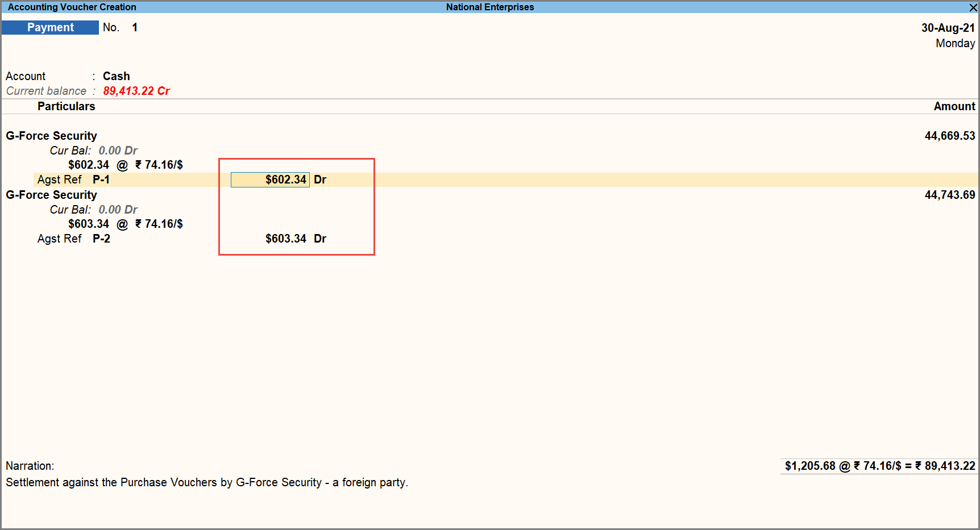Click the $602.34 @ ₹ 74.16/$ rate line
The width and height of the screenshot is (980, 530).
coord(125,165)
